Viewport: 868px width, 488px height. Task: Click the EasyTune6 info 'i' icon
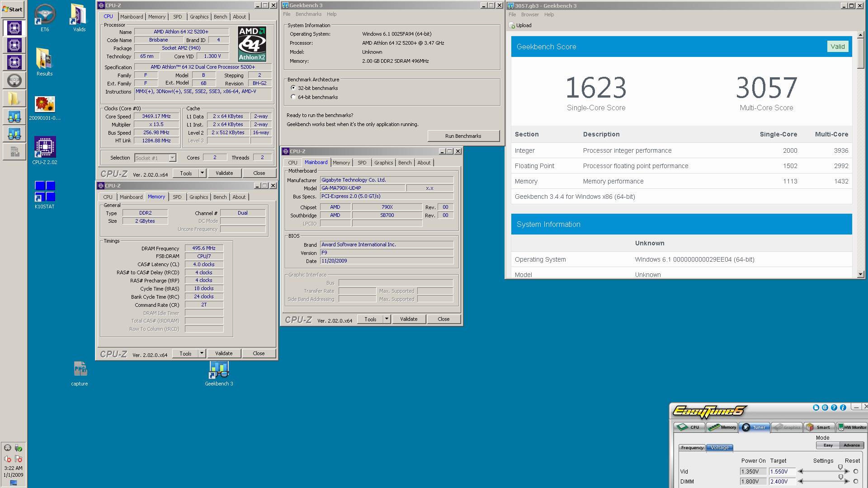[843, 408]
